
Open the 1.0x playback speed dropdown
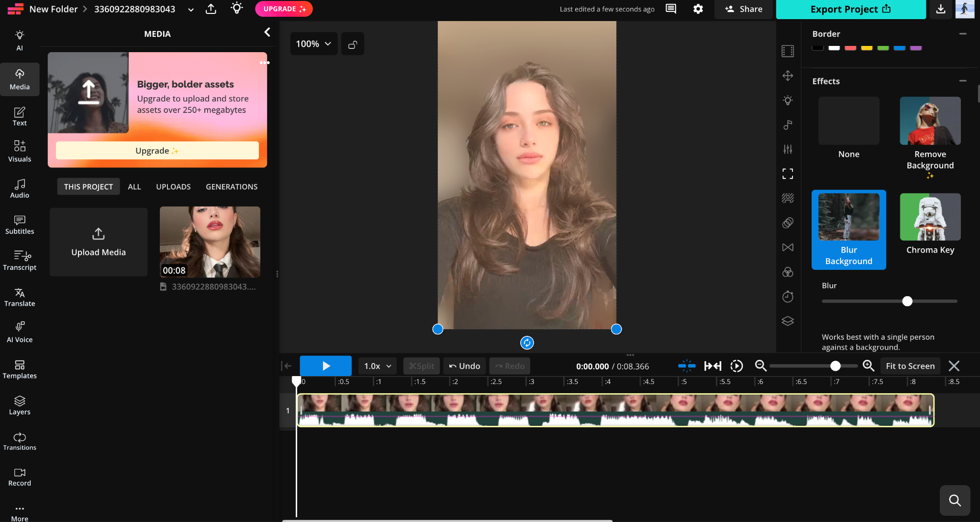(x=378, y=366)
